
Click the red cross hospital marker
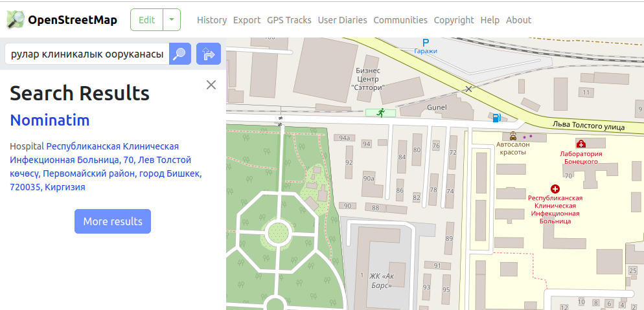click(x=555, y=188)
